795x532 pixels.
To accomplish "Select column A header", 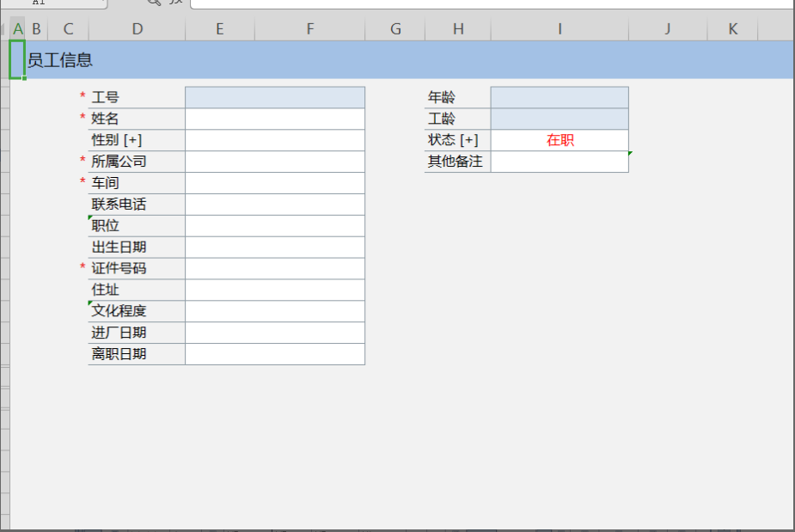I will [18, 29].
